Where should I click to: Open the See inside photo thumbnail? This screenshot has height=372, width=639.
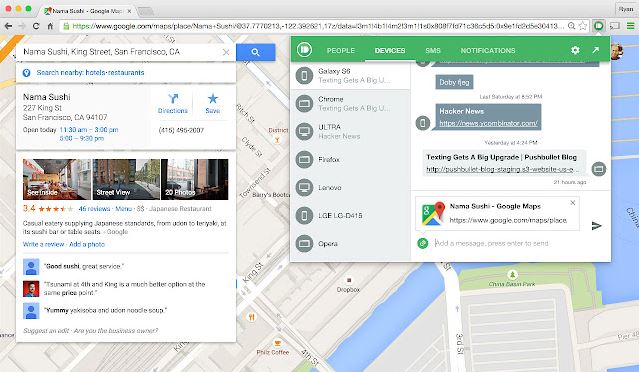point(57,179)
